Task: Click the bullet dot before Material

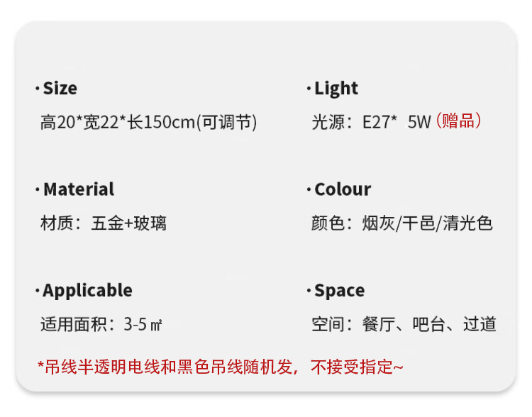Action: 38,189
